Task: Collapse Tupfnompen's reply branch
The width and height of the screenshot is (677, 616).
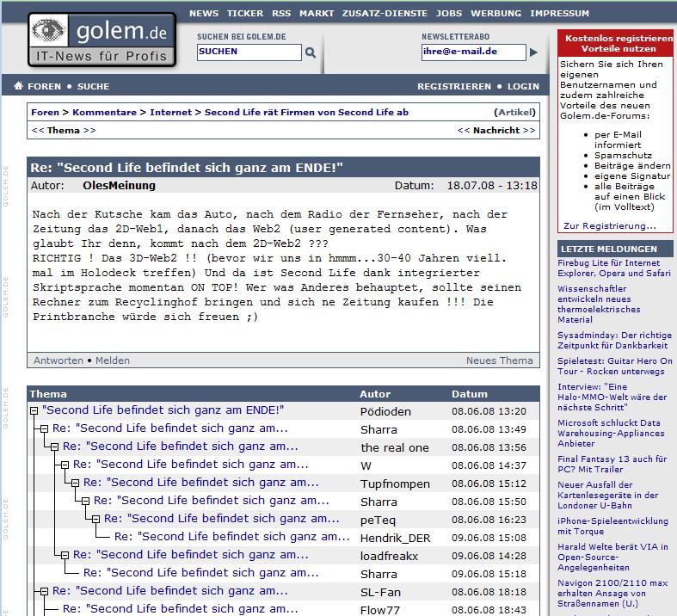Action: coord(75,483)
